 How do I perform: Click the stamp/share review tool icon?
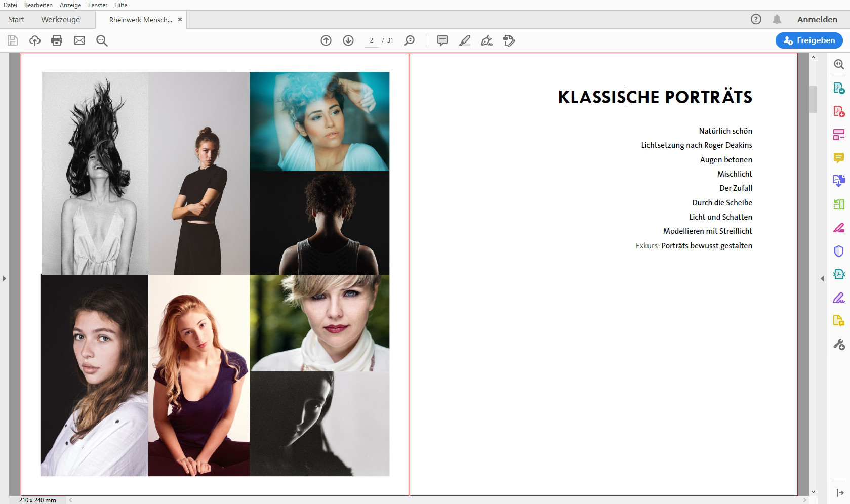(509, 40)
